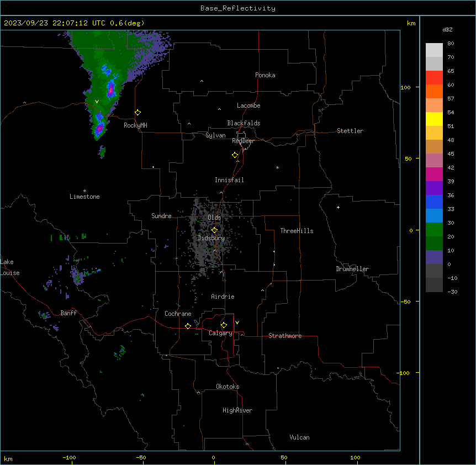Click the Limestone label

click(84, 197)
